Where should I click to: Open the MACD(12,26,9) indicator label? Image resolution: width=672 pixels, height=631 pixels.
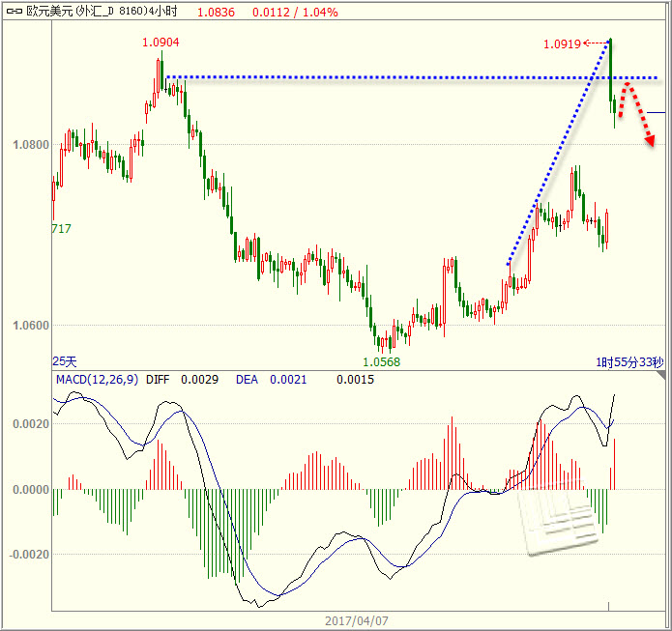tap(97, 380)
